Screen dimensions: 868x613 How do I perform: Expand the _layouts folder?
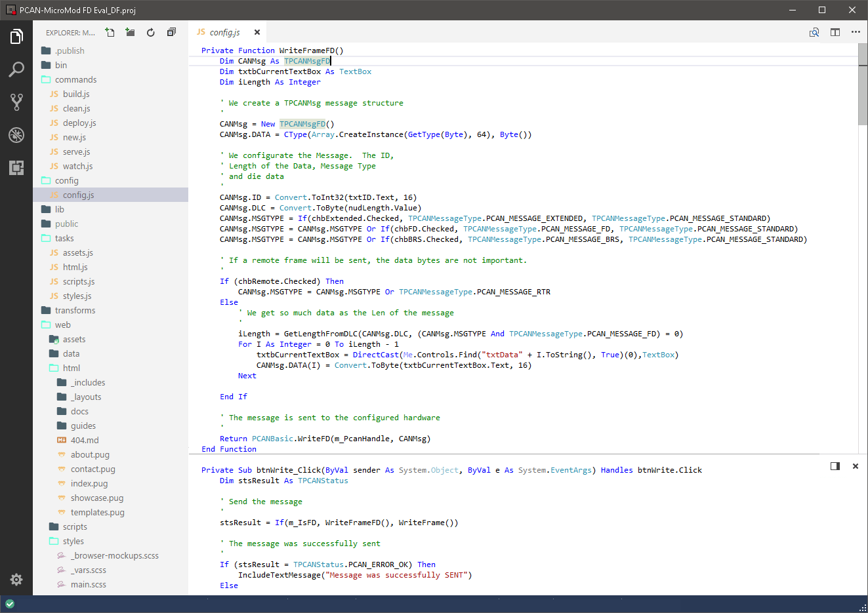tap(110, 397)
